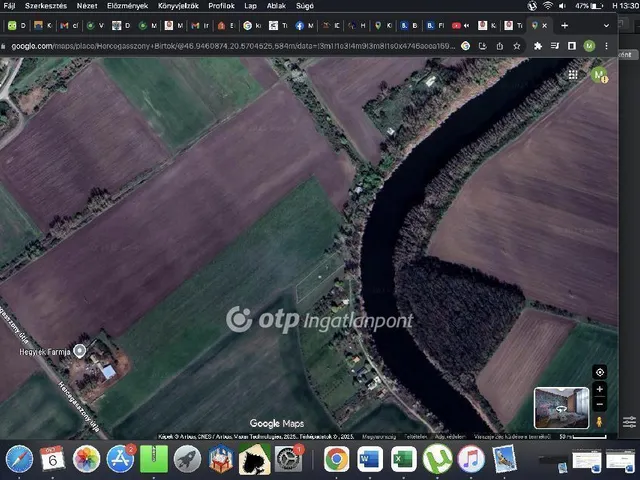Image resolution: width=640 pixels, height=480 pixels.
Task: Open Microsoft Word from the Dock
Action: pos(370,459)
